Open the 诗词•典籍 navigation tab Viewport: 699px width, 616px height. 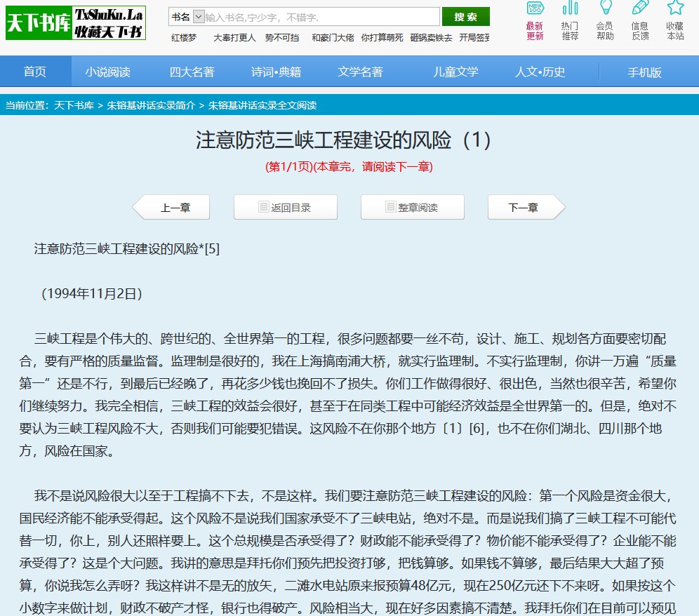tap(276, 72)
